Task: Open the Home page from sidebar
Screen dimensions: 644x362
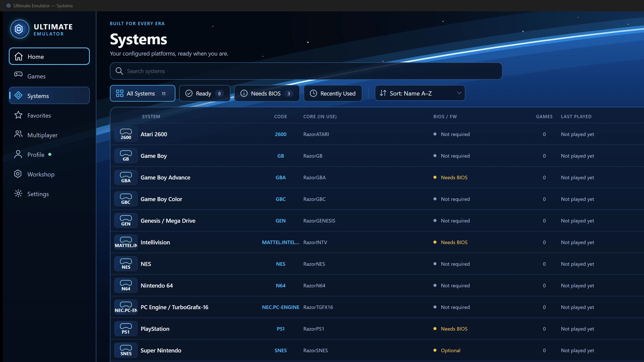Action: [x=49, y=56]
